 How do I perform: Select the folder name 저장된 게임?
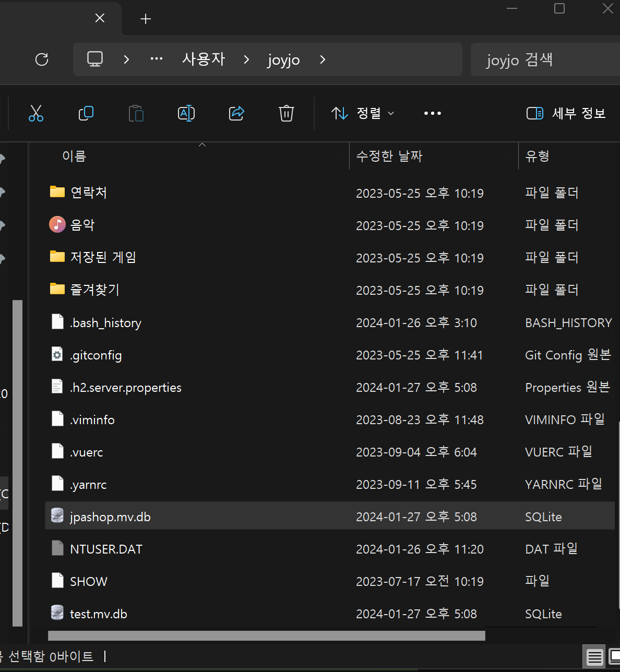[103, 257]
